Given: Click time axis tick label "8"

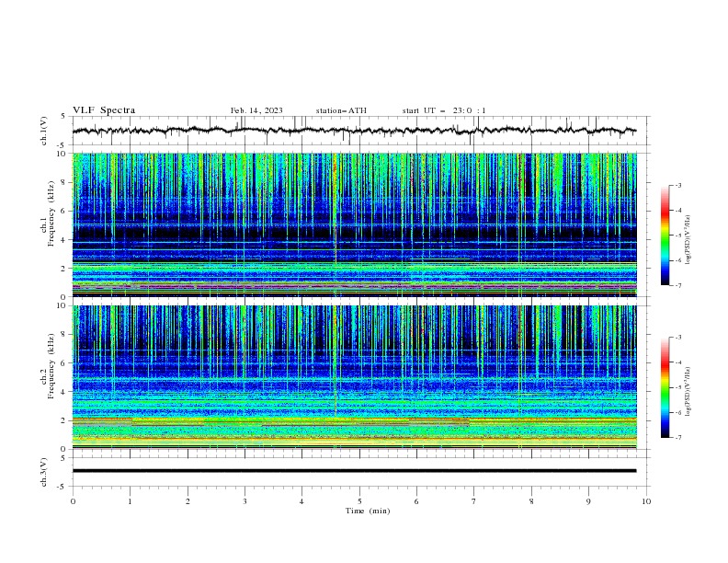Looking at the screenshot, I should [x=531, y=501].
